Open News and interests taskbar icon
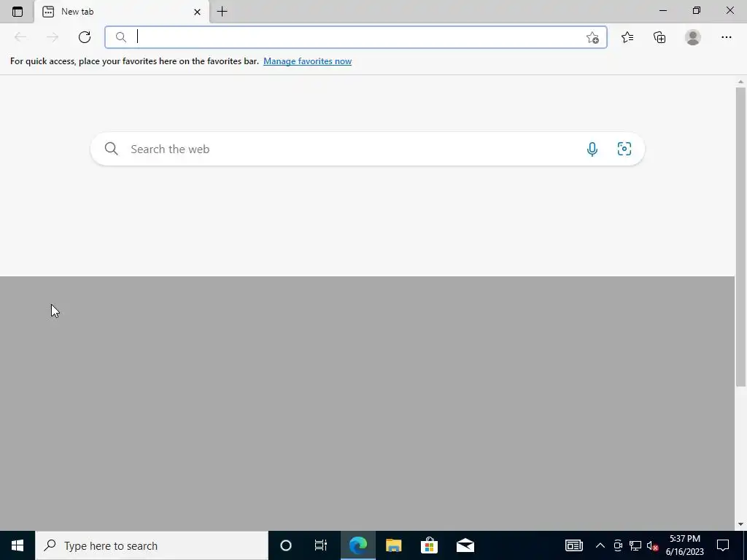747x560 pixels. click(x=574, y=545)
